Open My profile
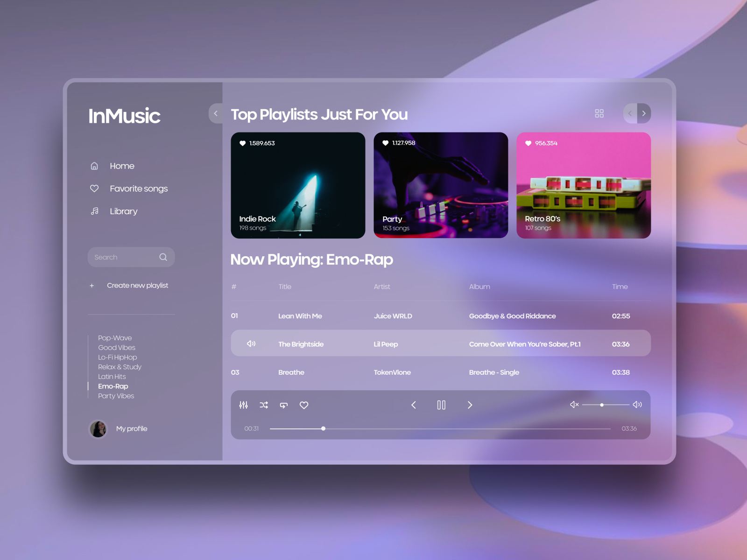 (x=132, y=428)
